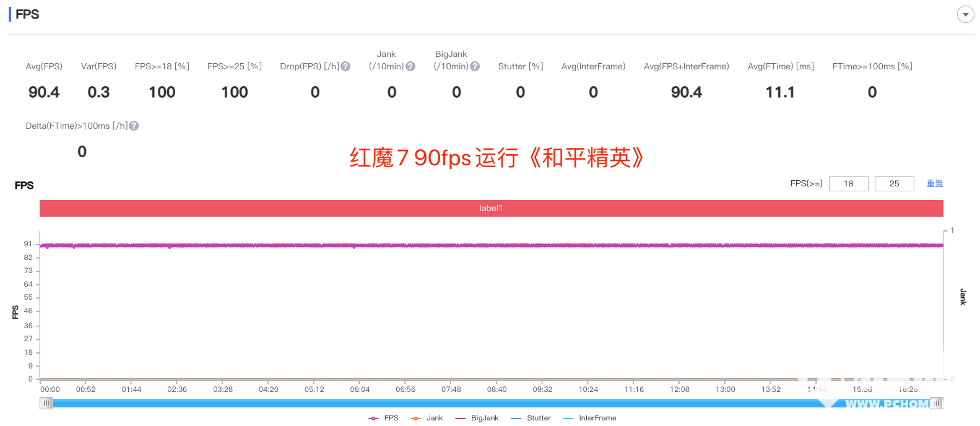Edit the FPS threshold field showing 18
The height and width of the screenshot is (426, 980).
pos(848,184)
